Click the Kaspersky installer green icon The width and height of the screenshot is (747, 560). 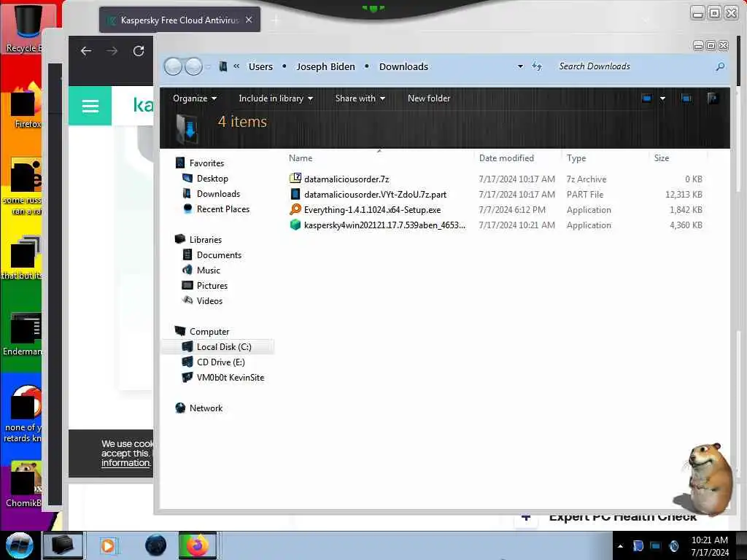(x=295, y=225)
